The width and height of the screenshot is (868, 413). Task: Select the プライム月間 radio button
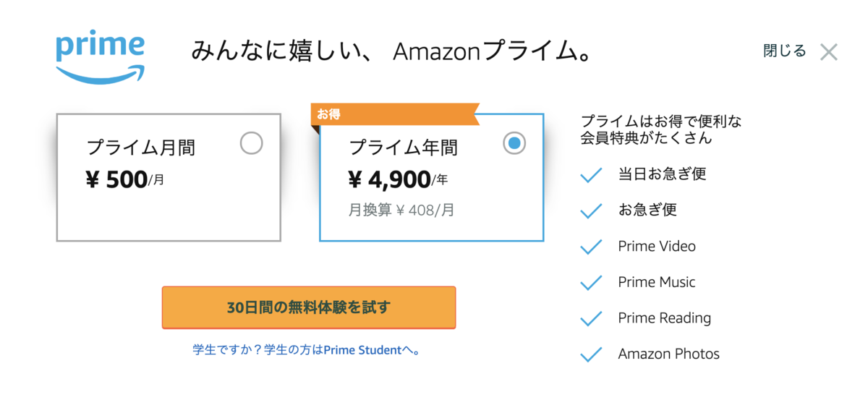tap(251, 144)
